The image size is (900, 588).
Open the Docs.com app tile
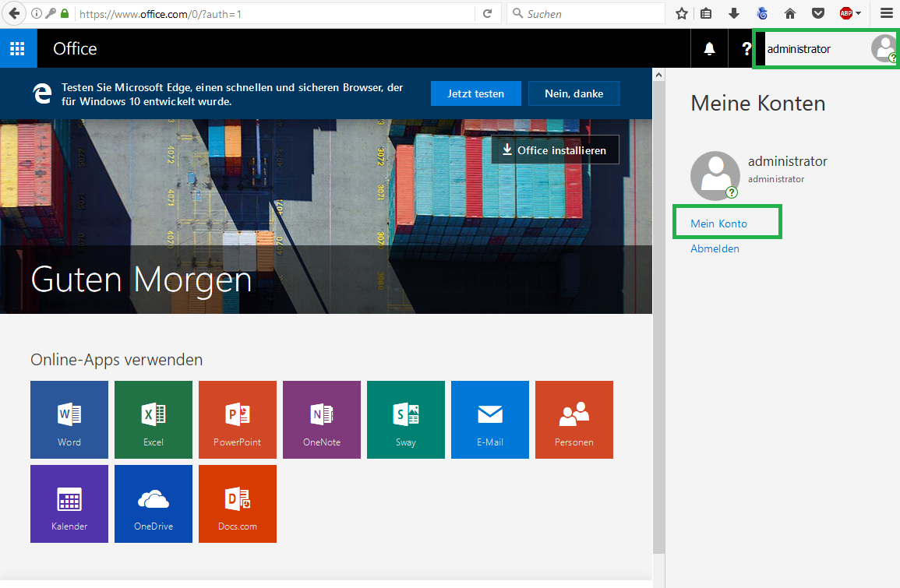238,504
